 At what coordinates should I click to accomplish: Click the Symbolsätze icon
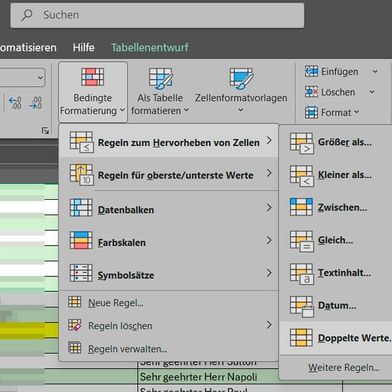(x=81, y=273)
